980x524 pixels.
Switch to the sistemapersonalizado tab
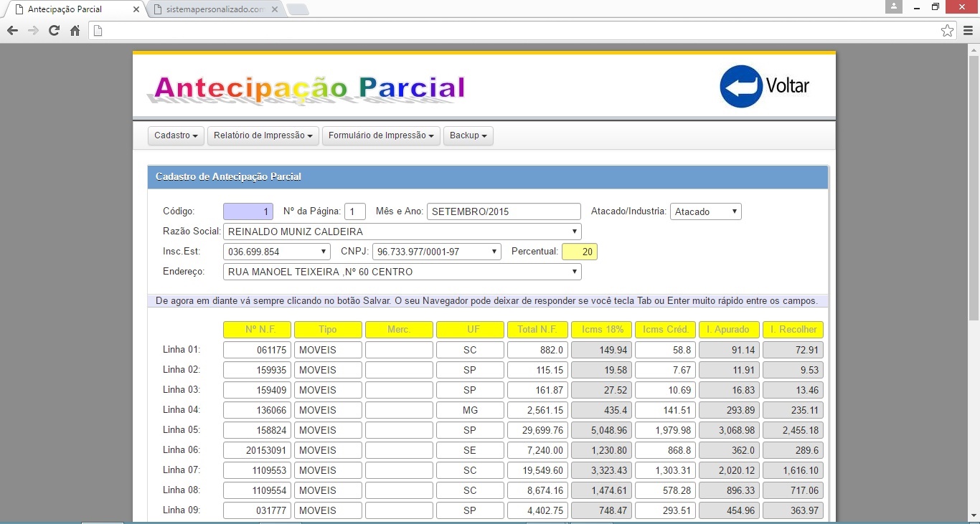[215, 9]
